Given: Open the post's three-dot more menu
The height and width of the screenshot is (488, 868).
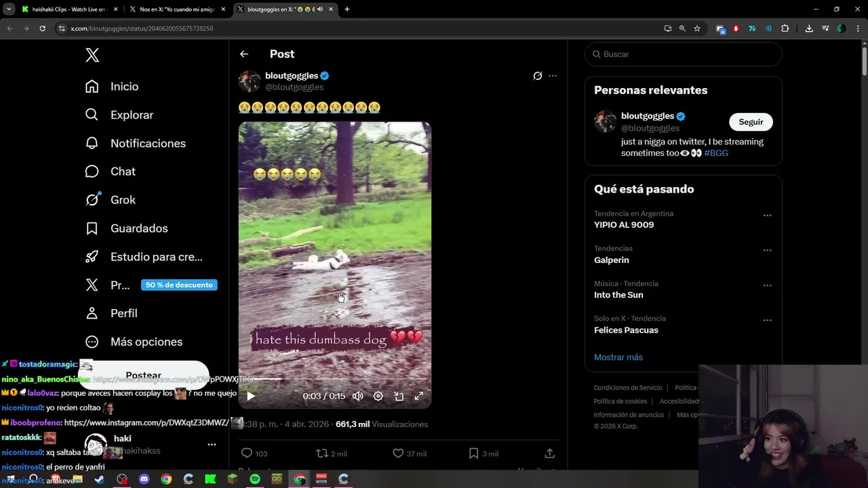Looking at the screenshot, I should coord(553,76).
